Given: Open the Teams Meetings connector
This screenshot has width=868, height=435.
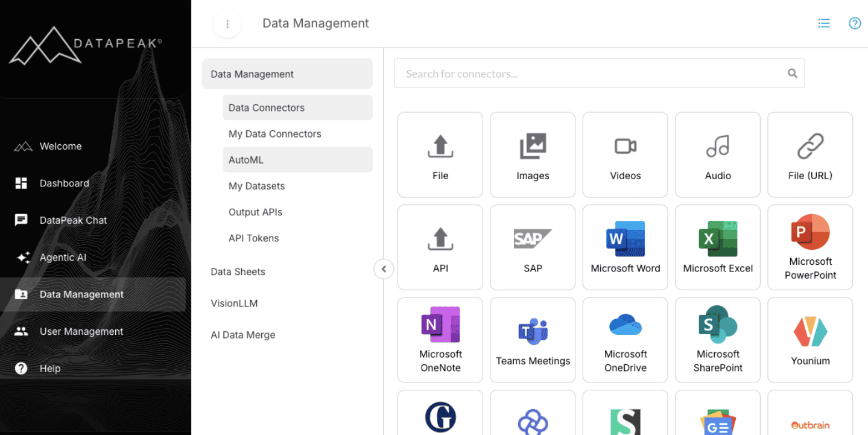Looking at the screenshot, I should [533, 340].
